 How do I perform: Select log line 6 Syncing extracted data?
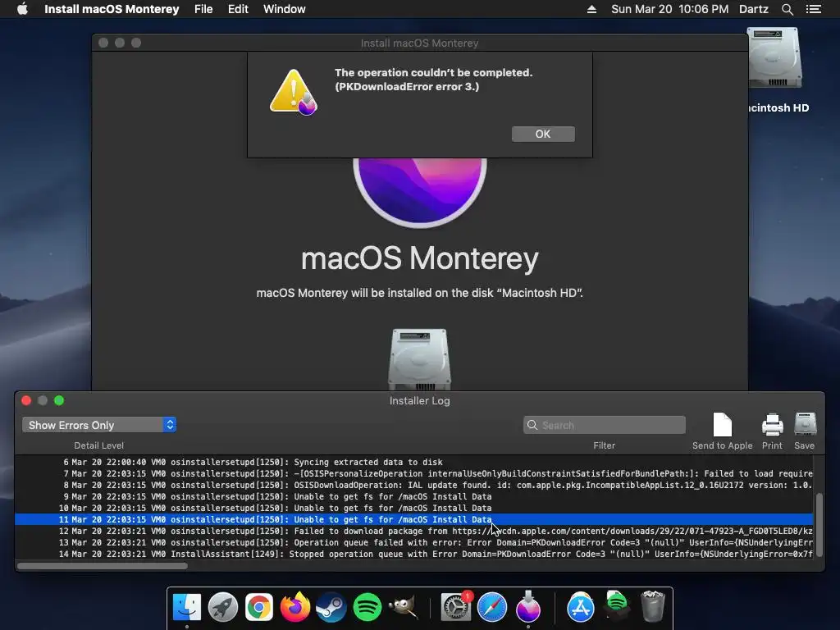(x=413, y=462)
